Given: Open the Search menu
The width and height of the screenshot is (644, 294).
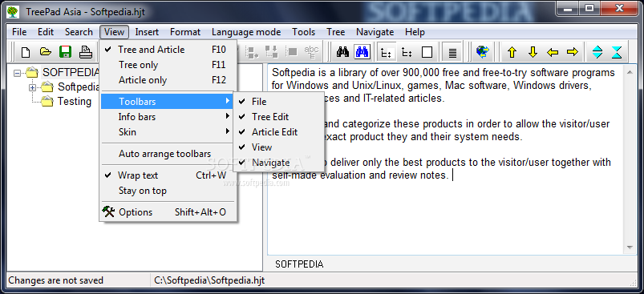Looking at the screenshot, I should click(x=79, y=32).
